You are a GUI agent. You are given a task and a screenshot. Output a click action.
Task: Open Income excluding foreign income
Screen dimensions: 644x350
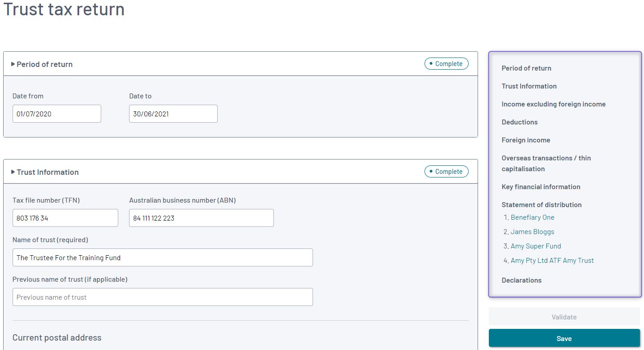554,104
